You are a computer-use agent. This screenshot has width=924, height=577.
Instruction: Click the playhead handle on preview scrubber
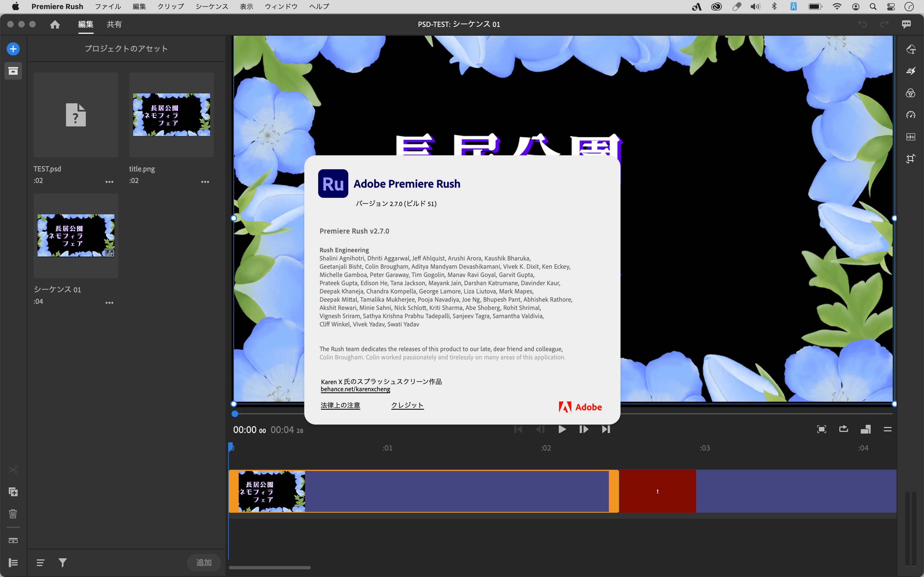click(235, 414)
